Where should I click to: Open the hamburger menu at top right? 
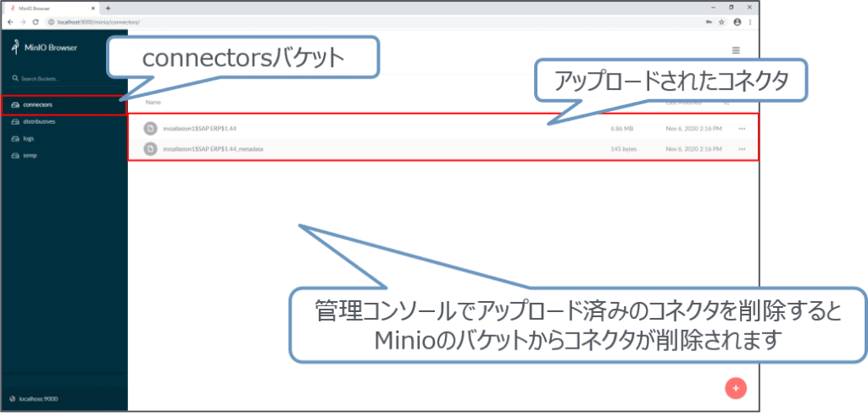(736, 50)
